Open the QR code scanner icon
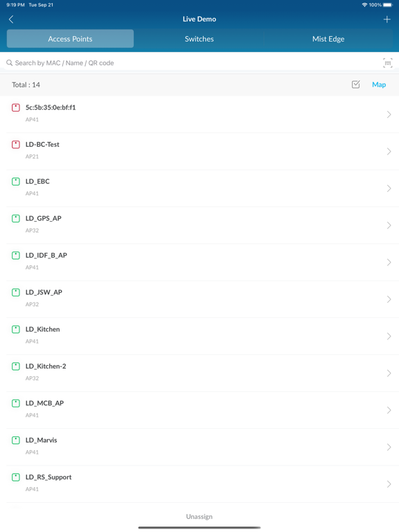Viewport: 399px width, 532px height. pos(387,63)
